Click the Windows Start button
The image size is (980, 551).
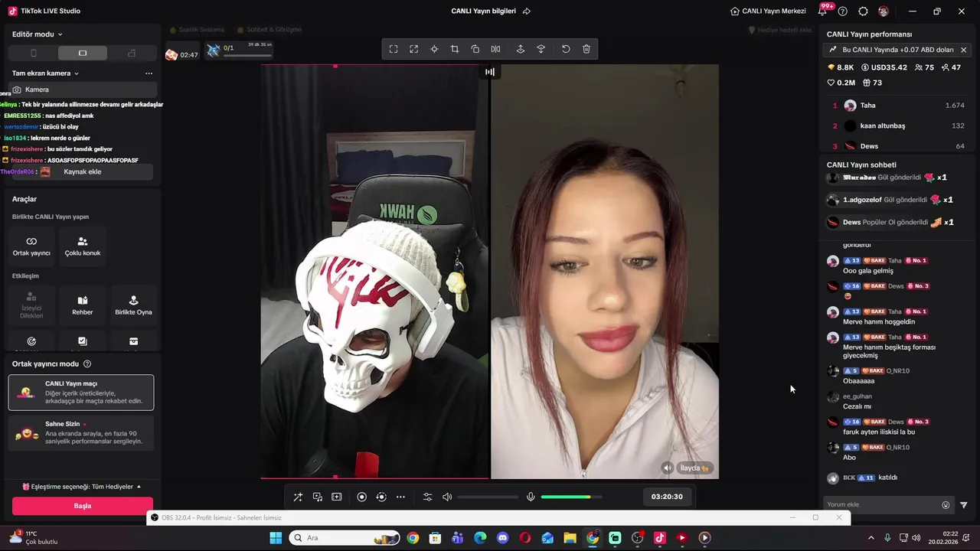[x=276, y=538]
